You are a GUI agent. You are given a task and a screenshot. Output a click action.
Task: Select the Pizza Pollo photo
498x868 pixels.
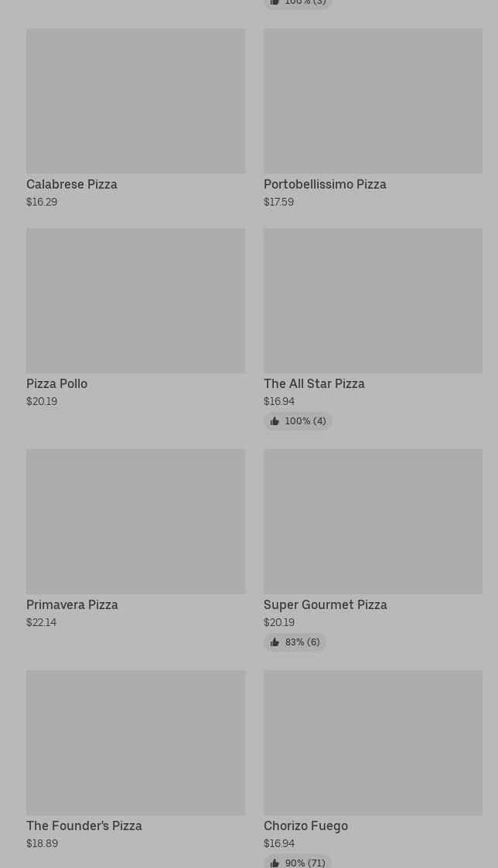[135, 301]
